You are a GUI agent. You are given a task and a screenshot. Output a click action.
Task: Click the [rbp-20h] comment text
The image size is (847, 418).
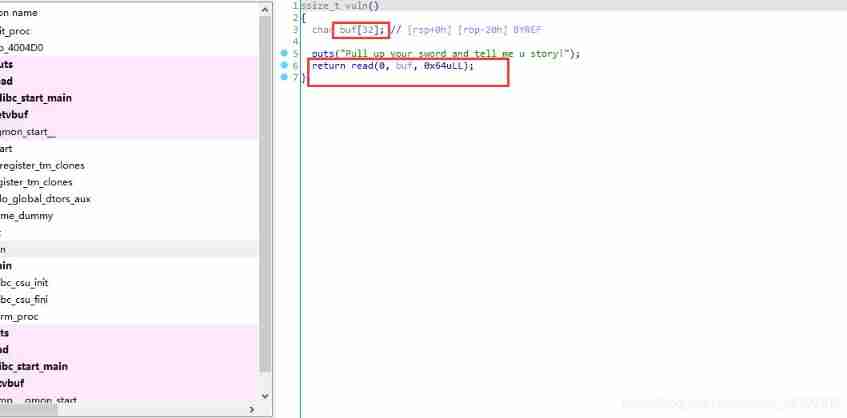click(x=482, y=30)
